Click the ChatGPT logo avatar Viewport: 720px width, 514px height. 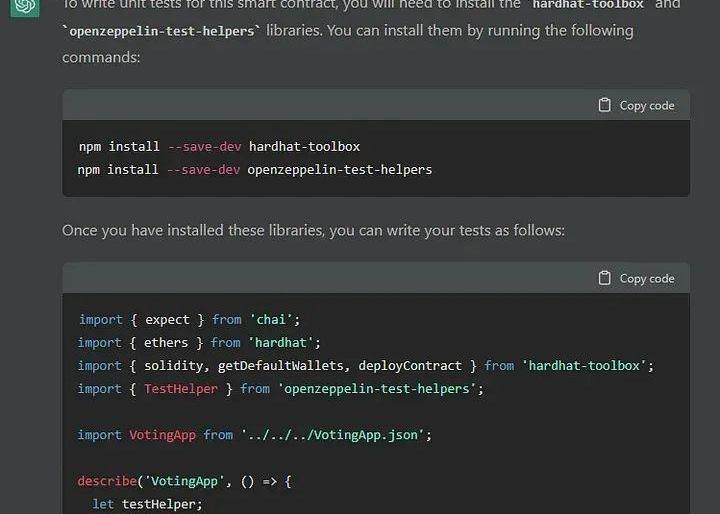(25, 5)
